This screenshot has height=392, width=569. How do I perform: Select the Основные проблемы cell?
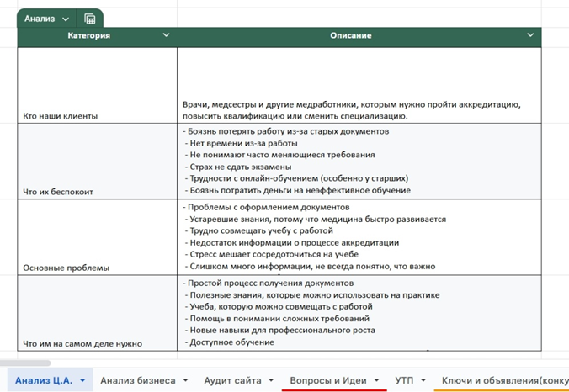[98, 236]
